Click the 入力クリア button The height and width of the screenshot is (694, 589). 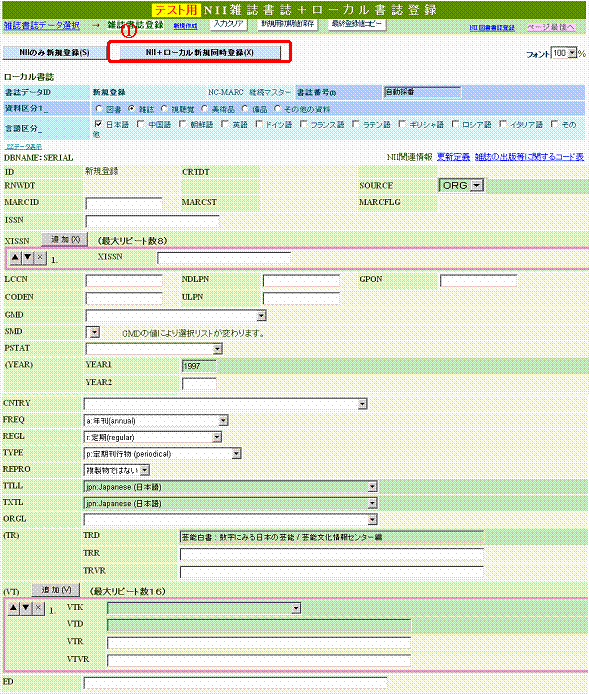[x=228, y=24]
